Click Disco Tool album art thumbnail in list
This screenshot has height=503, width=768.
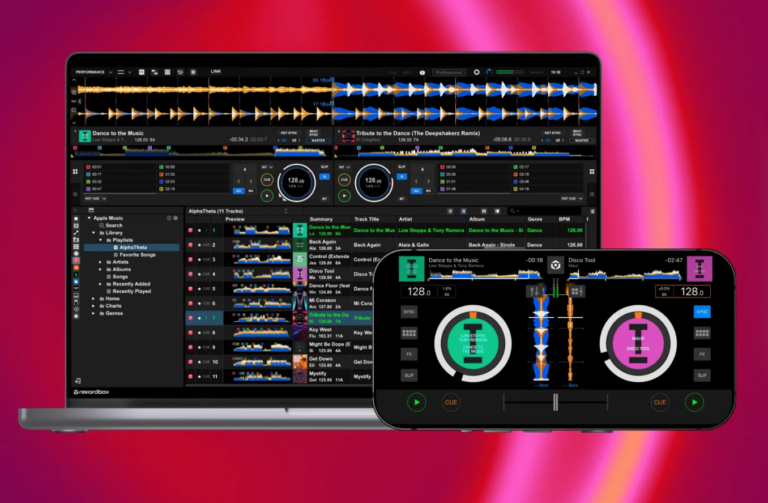(x=300, y=274)
